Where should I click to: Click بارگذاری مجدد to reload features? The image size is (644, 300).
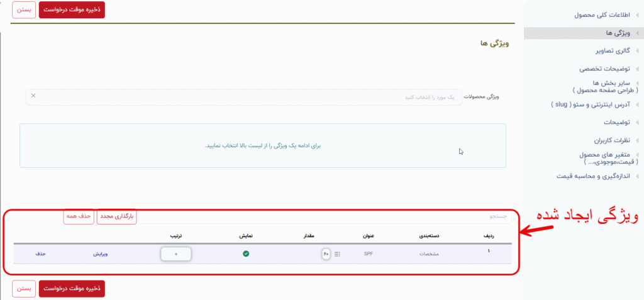[x=116, y=216]
